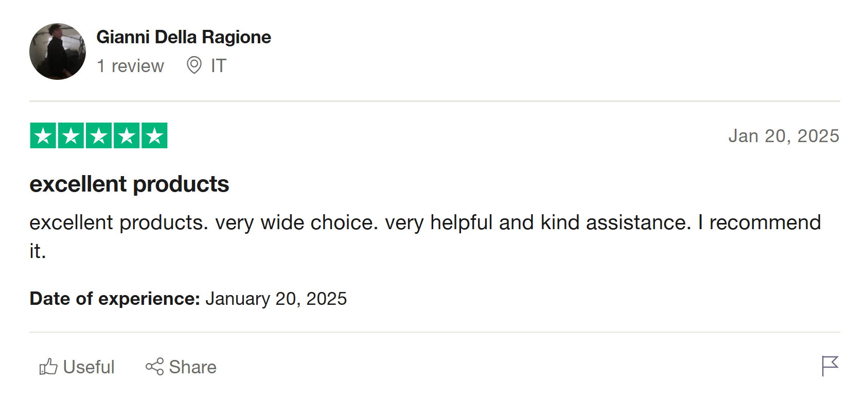Click the fourth green rating star
The width and height of the screenshot is (868, 396).
tap(127, 136)
